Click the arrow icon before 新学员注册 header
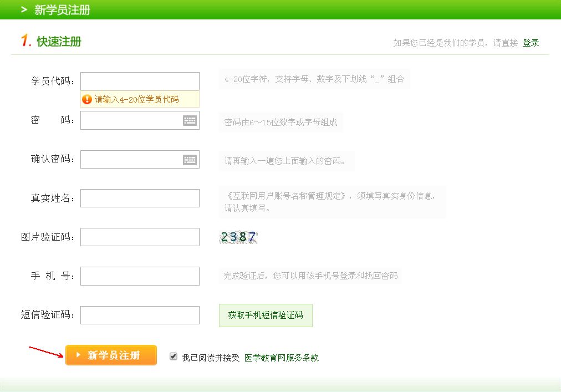 click(24, 10)
